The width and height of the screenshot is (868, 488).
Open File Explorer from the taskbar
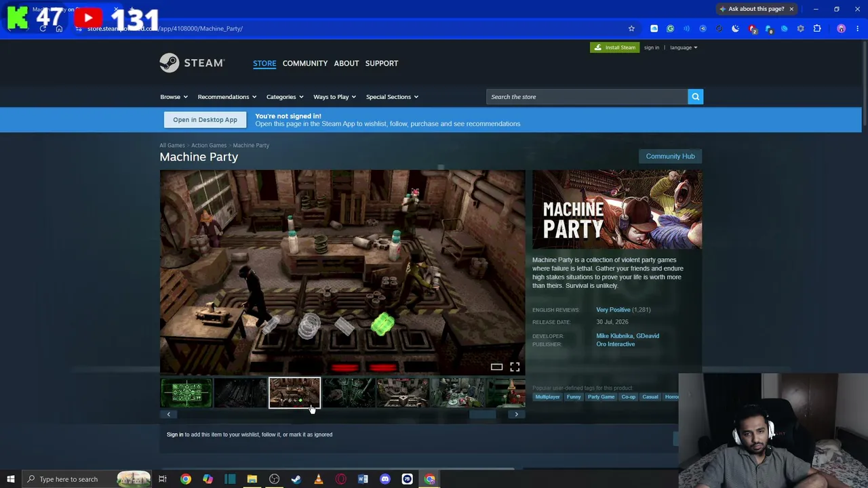(252, 479)
